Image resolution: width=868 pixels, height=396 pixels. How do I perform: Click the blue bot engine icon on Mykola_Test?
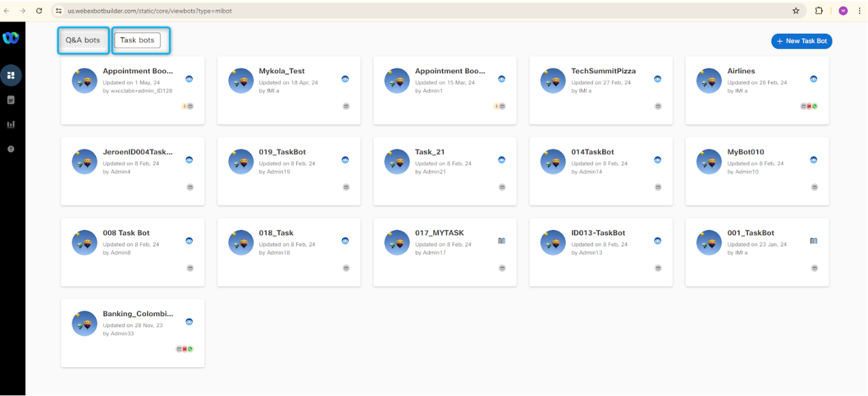(x=346, y=79)
